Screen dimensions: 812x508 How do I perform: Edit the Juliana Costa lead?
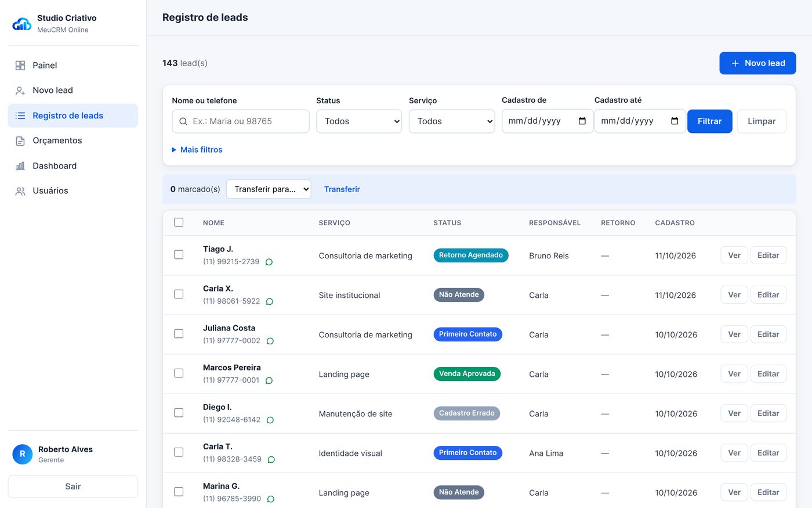768,334
